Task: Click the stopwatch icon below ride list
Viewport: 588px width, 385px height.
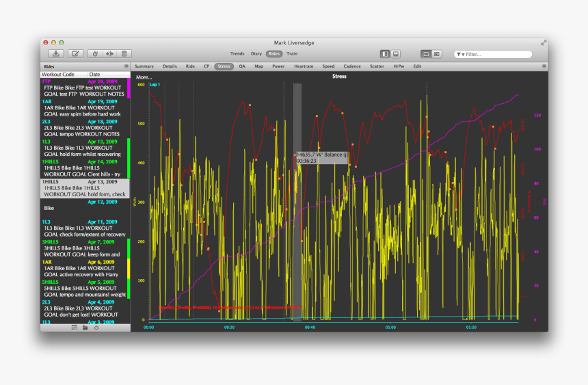Action: [x=96, y=328]
